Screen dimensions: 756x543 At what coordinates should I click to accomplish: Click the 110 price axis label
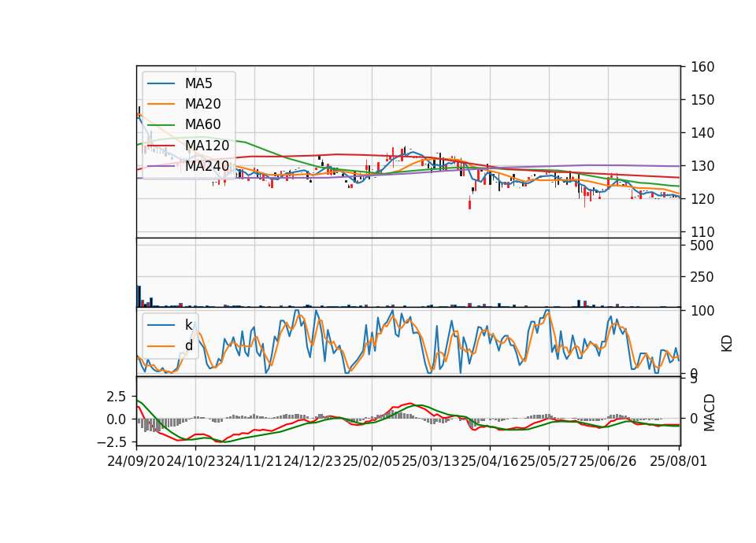(x=702, y=231)
